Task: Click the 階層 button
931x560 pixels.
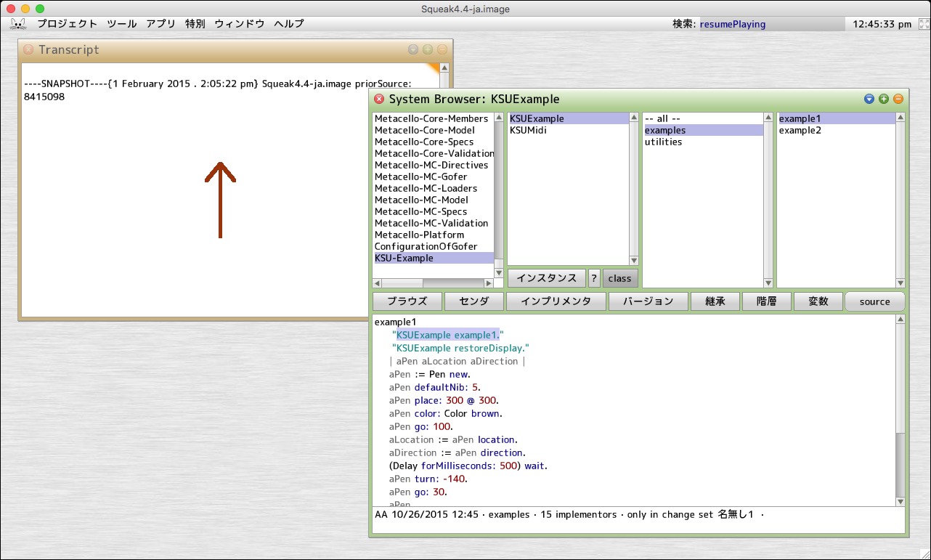Action: tap(766, 301)
